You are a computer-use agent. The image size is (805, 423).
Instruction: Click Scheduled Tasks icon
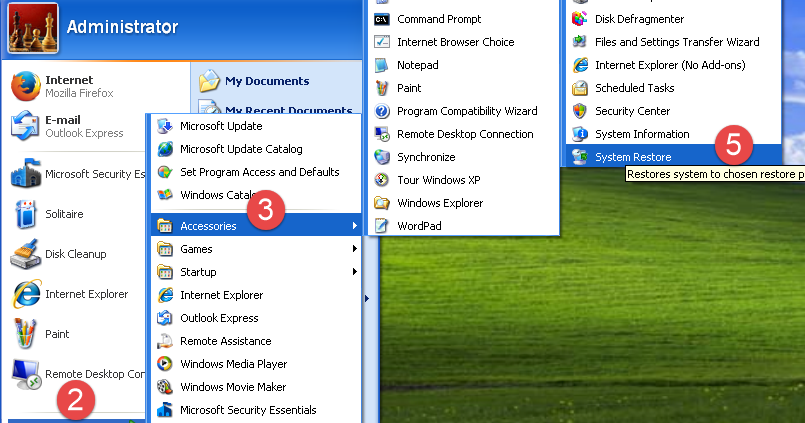[x=580, y=88]
